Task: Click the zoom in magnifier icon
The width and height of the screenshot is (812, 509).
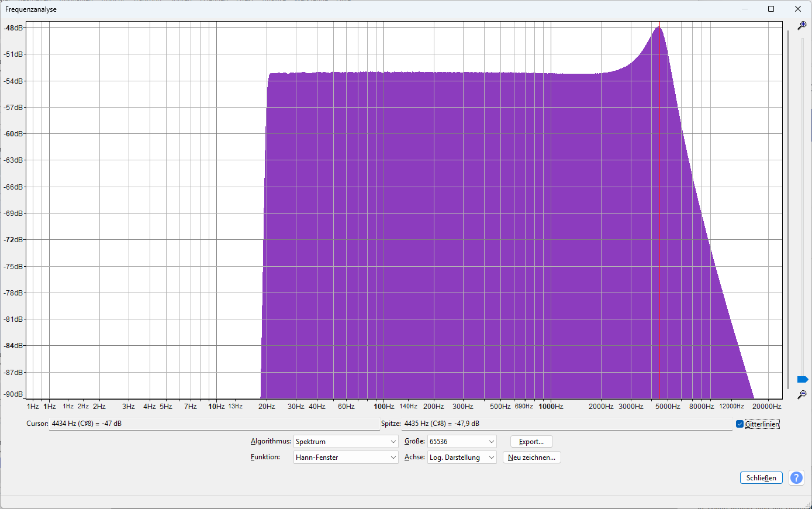Action: [801, 26]
